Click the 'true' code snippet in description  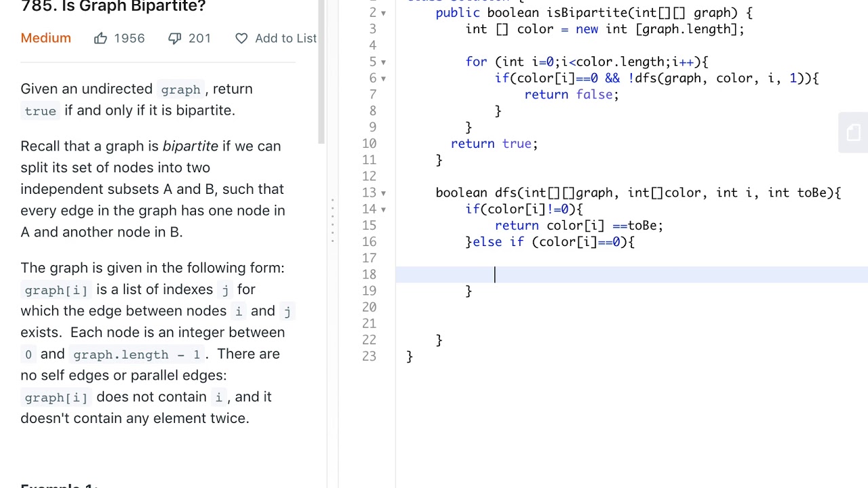[41, 111]
